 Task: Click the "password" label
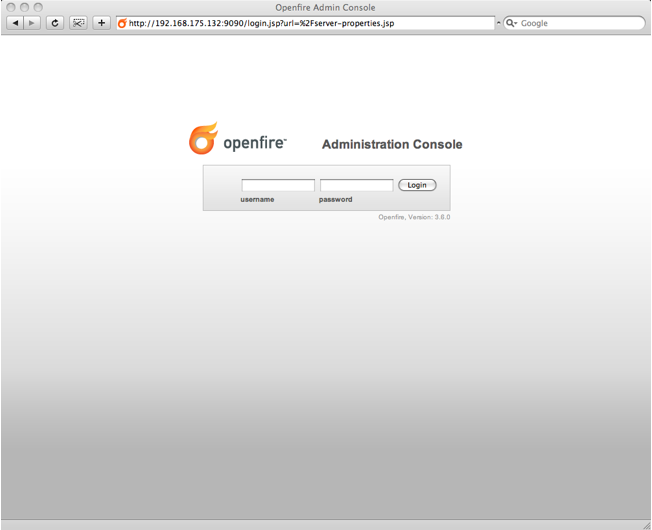(x=336, y=200)
